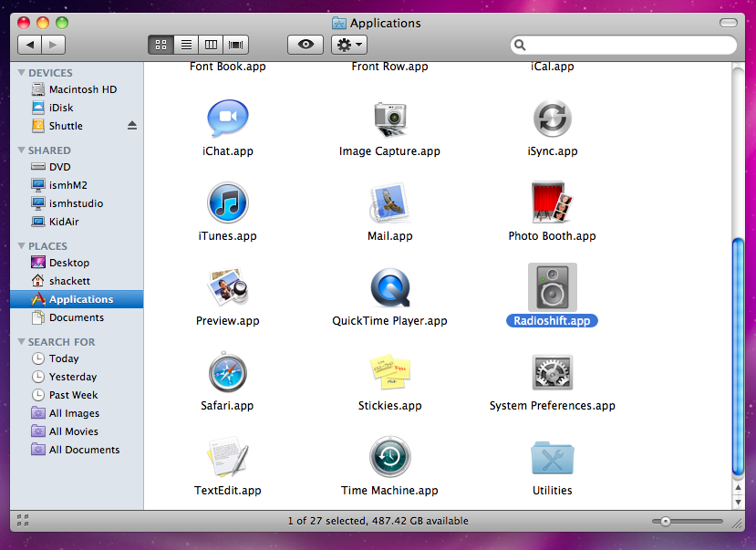Switch to column view

(x=212, y=45)
